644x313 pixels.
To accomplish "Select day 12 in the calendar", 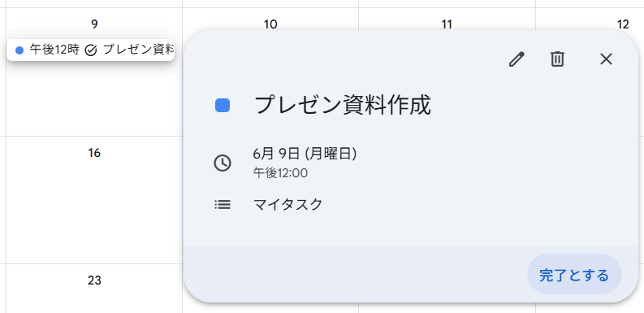I will click(623, 24).
